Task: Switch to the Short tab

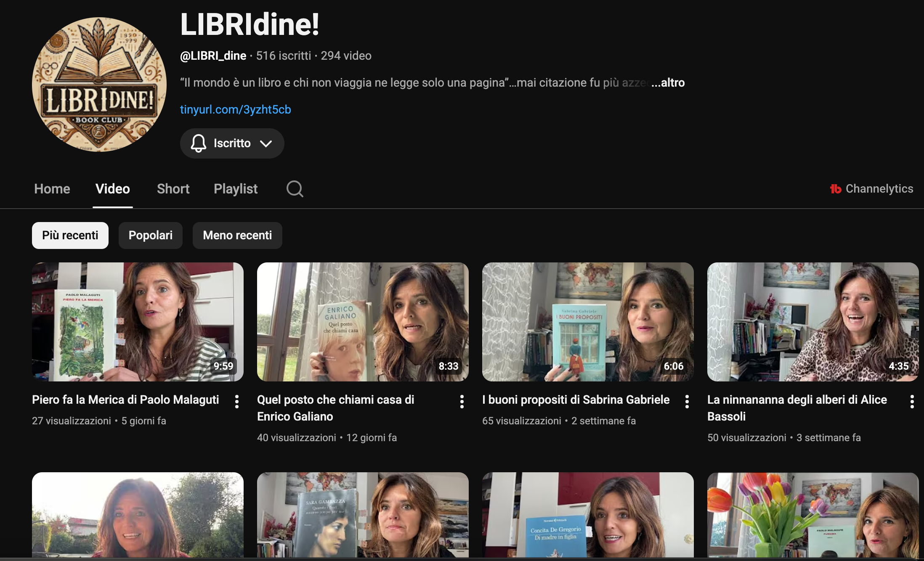Action: point(173,189)
